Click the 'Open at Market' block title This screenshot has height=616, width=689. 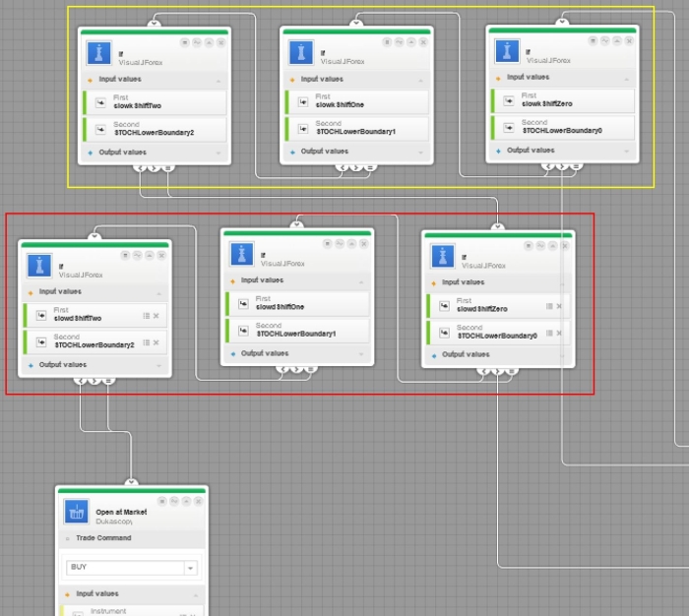[x=121, y=512]
